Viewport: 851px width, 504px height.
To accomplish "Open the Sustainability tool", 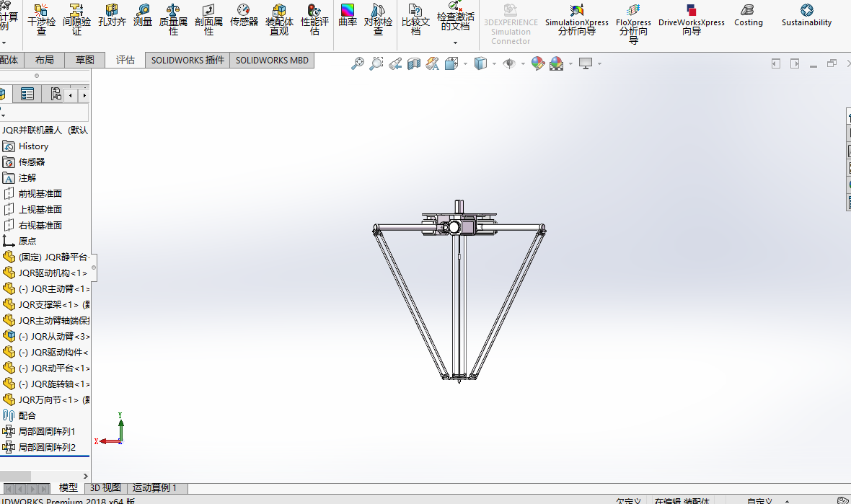I will click(x=806, y=15).
